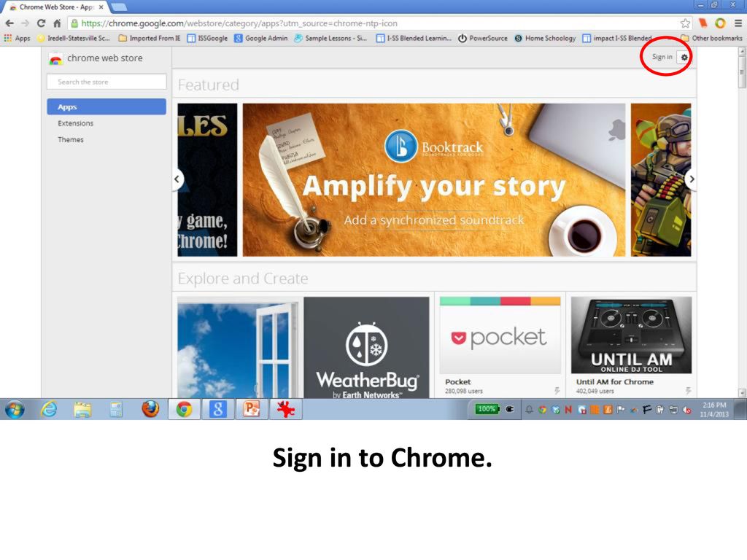The width and height of the screenshot is (747, 560).
Task: Select the Themes category in the sidebar
Action: (x=71, y=139)
